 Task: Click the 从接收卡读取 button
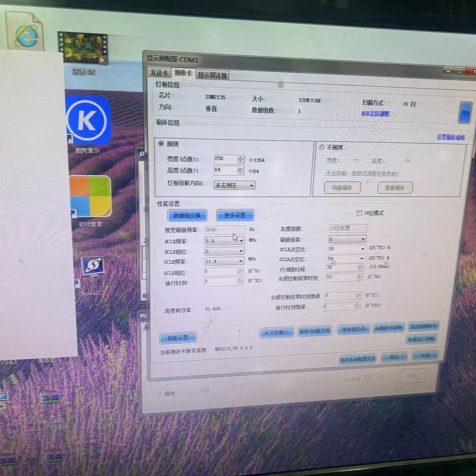point(389,327)
